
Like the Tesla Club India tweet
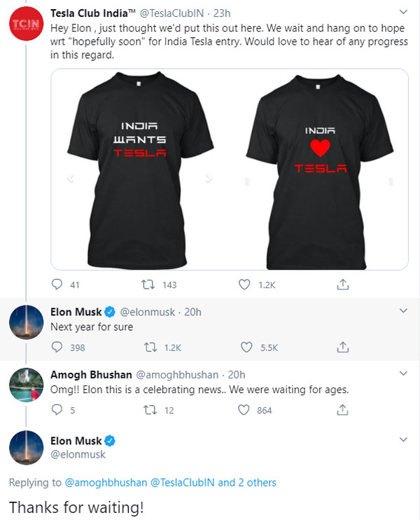click(x=244, y=285)
